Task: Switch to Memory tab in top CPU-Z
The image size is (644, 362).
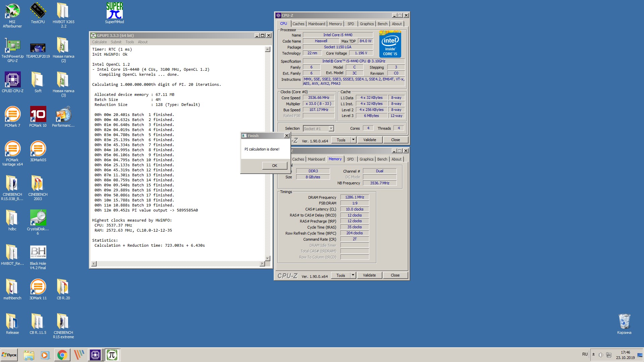Action: (335, 24)
